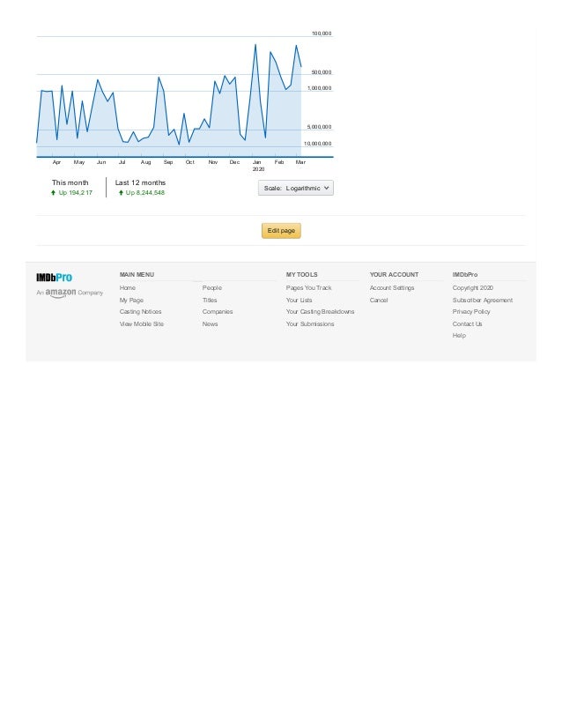Open Your Submissions link

coord(310,324)
